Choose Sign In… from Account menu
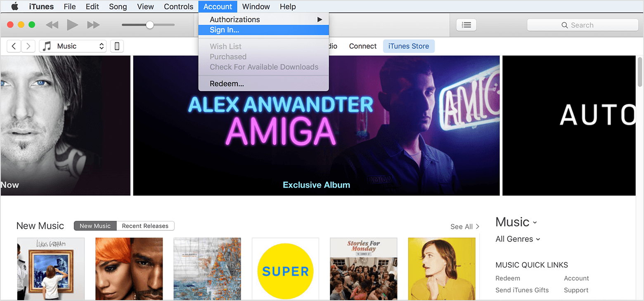 coord(263,30)
